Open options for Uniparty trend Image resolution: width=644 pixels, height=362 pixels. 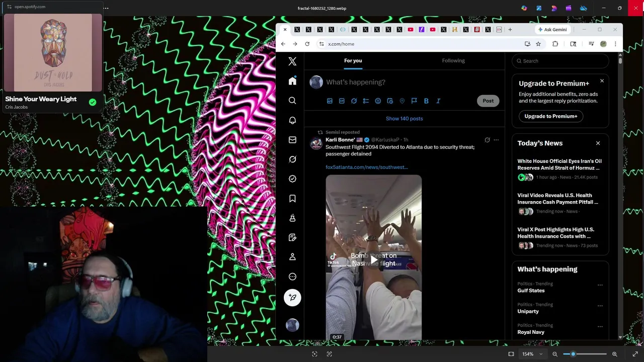pos(600,305)
